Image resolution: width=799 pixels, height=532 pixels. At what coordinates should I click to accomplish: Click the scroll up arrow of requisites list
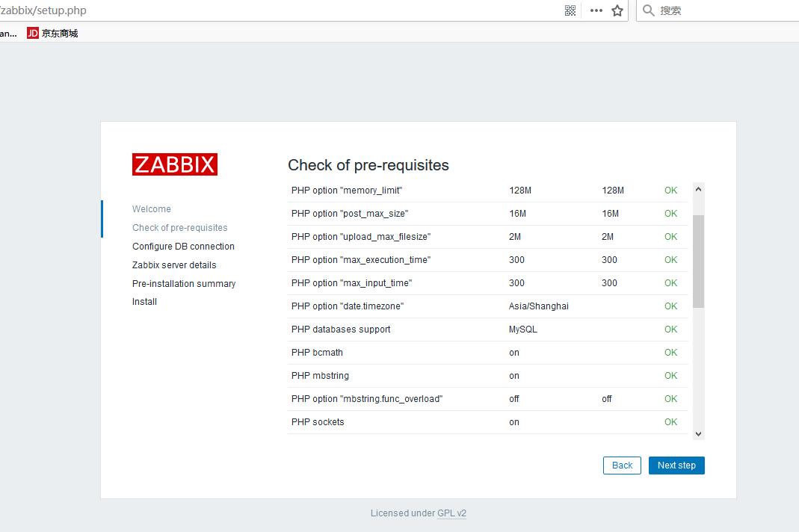[699, 189]
